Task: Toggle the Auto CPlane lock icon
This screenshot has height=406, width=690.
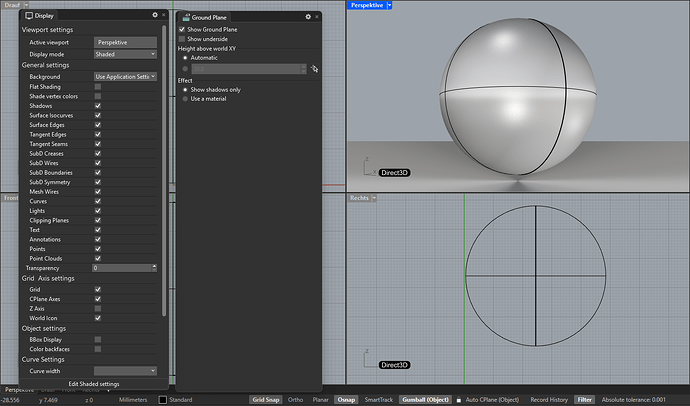Action: pos(459,399)
